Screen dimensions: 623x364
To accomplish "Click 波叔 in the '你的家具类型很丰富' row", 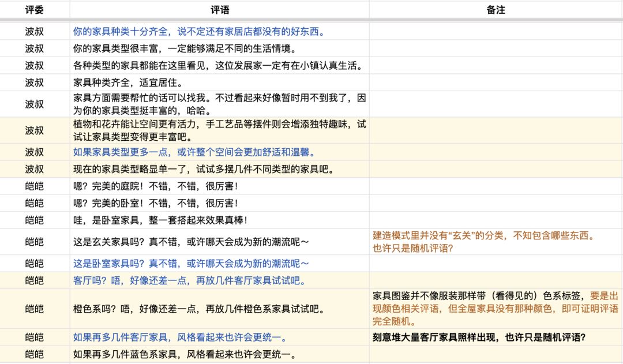I will [35, 48].
